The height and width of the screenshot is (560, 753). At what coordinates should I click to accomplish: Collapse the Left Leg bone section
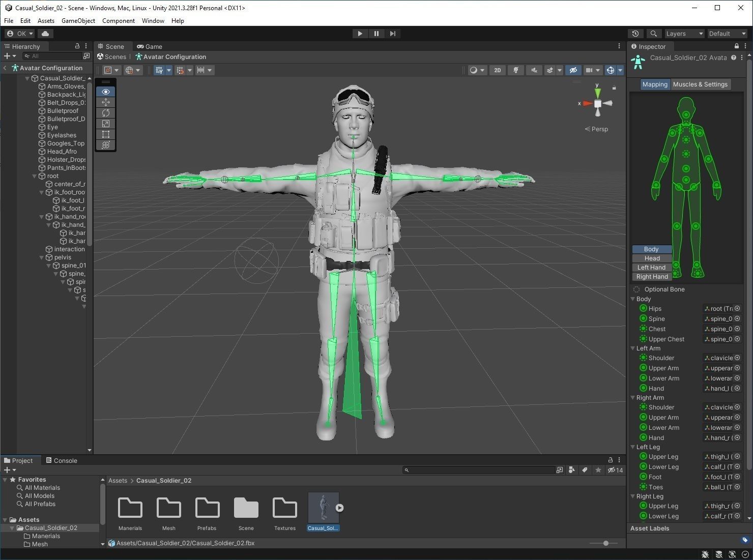633,447
